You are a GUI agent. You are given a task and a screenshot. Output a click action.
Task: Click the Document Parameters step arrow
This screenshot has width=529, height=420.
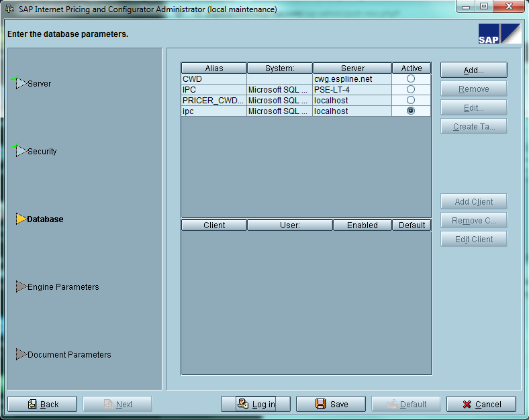[21, 354]
